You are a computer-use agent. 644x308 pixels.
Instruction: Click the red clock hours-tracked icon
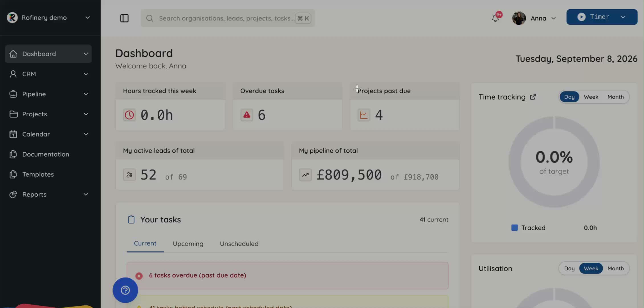129,115
